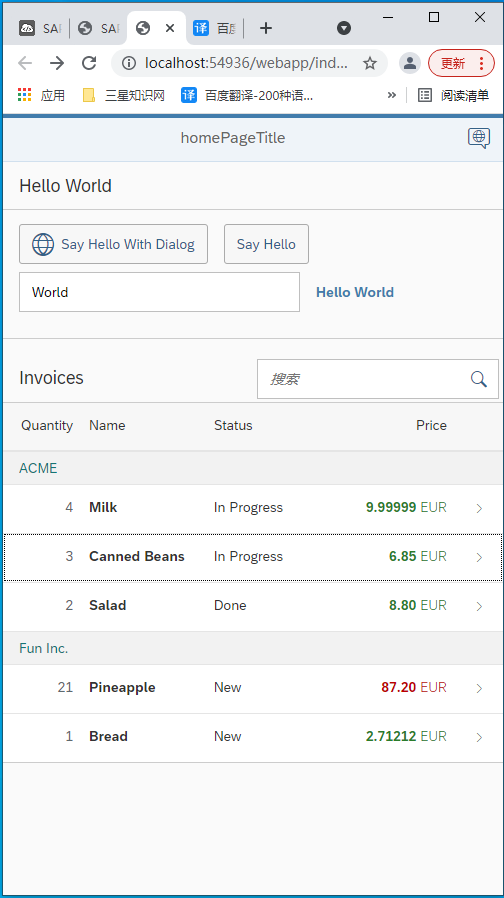Open the Pineapple row chevron
The height and width of the screenshot is (898, 504).
(x=479, y=688)
